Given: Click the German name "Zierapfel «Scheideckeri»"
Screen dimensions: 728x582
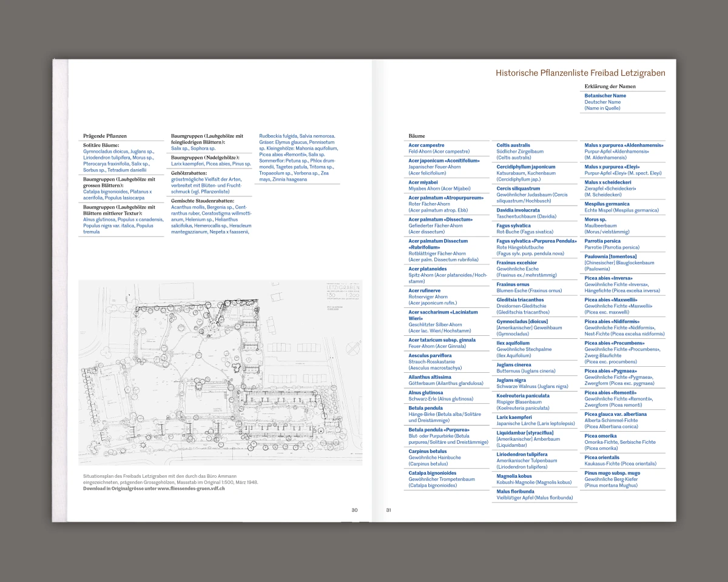Looking at the screenshot, I should click(x=610, y=189).
